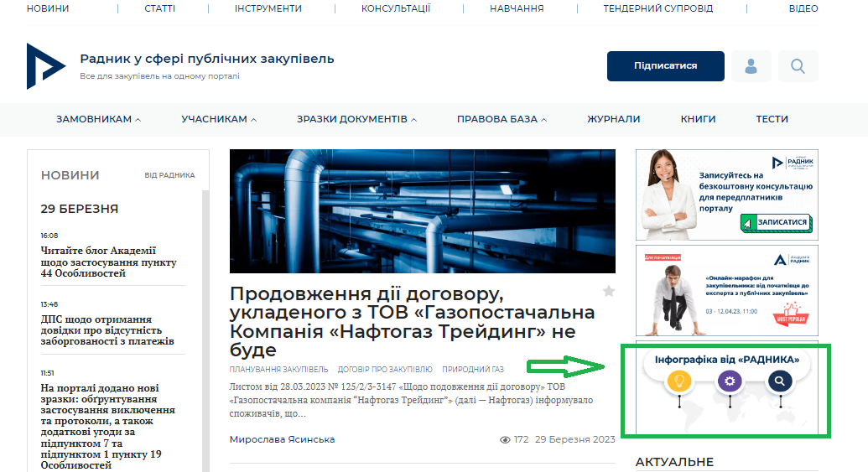Image resolution: width=868 pixels, height=472 pixels.
Task: Click the 13:48 news timestamp
Action: (49, 304)
